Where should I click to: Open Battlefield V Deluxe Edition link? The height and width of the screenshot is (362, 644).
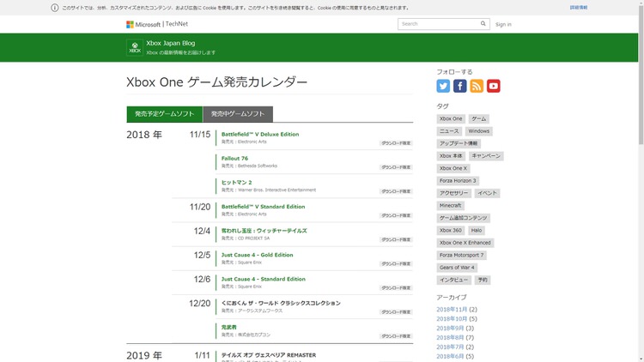(260, 134)
